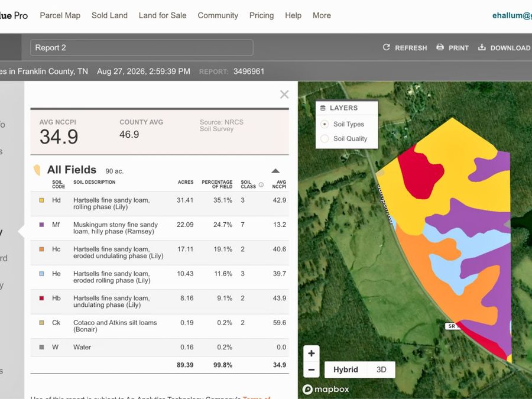
Task: Click the purple Mf soil swatch
Action: pos(41,225)
